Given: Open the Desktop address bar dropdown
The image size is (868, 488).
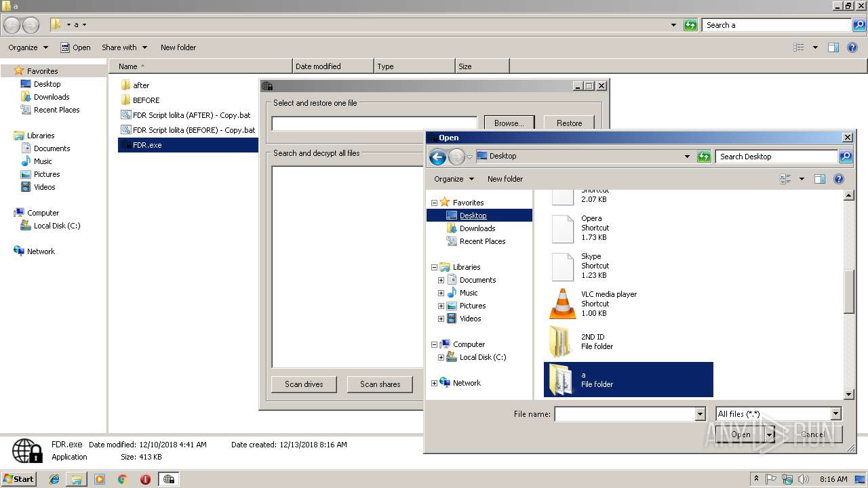Looking at the screenshot, I should point(688,157).
